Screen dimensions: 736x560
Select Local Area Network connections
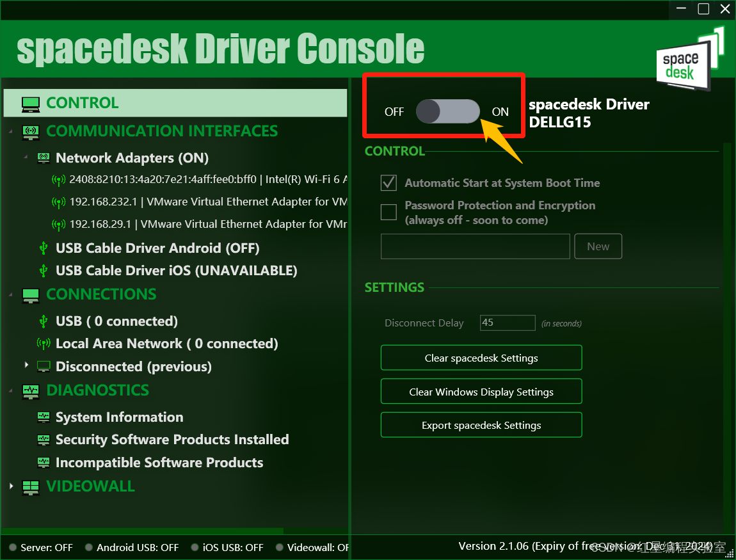click(166, 344)
